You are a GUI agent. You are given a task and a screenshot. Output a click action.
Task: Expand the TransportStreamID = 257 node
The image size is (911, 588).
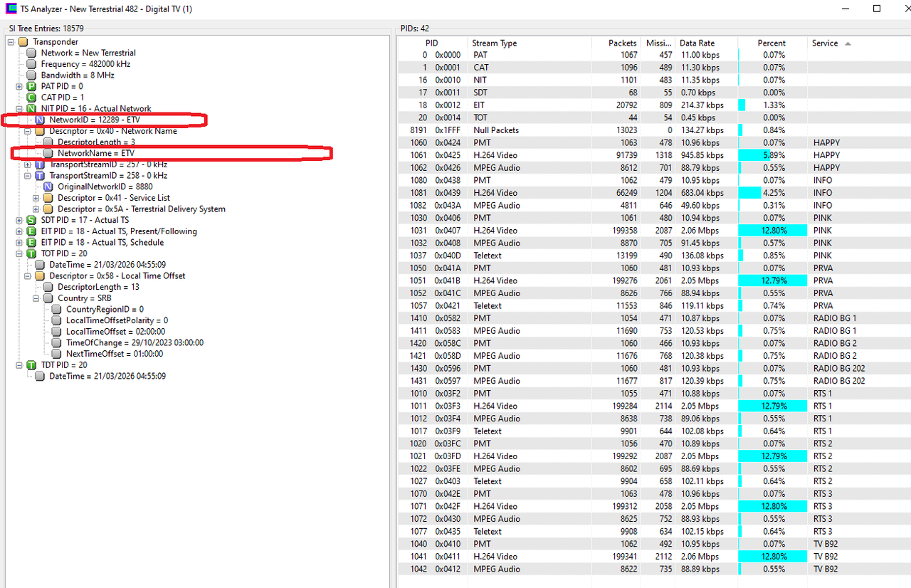click(28, 164)
